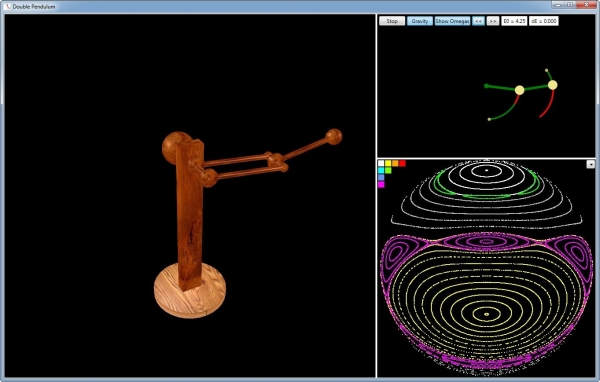Select the red color swatch
The height and width of the screenshot is (382, 600).
point(402,163)
